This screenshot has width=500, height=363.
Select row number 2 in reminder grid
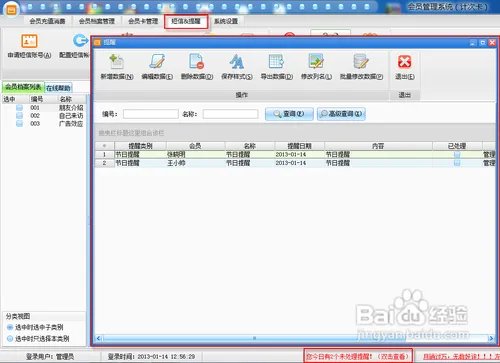[x=104, y=163]
